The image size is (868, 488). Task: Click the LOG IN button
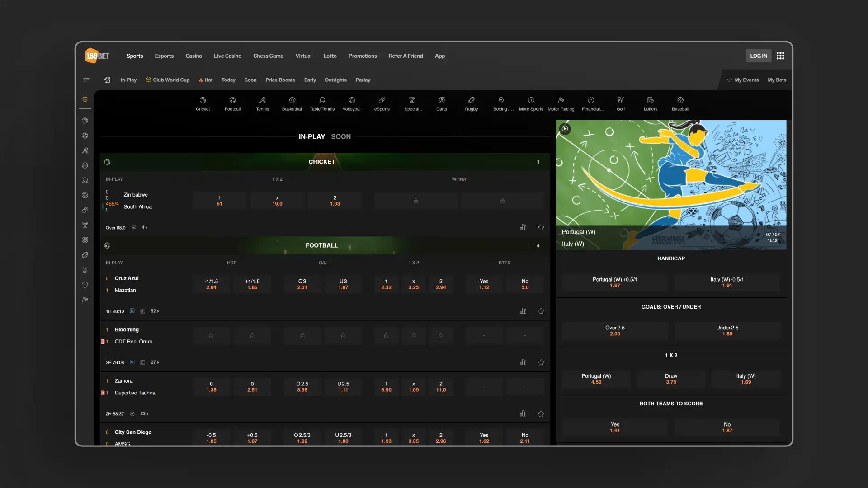(x=758, y=56)
